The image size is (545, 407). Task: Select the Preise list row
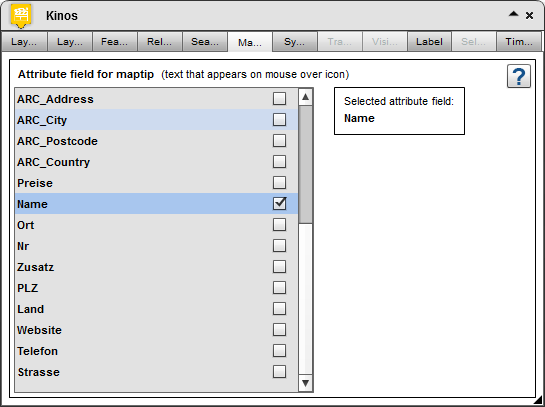(156, 183)
